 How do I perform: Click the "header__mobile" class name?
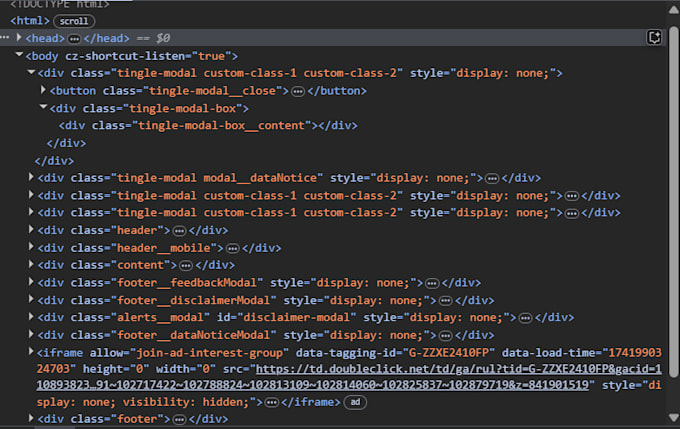coord(163,248)
